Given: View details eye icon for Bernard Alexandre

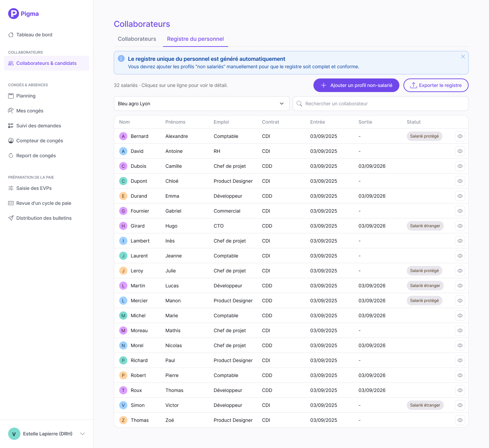Looking at the screenshot, I should point(460,136).
